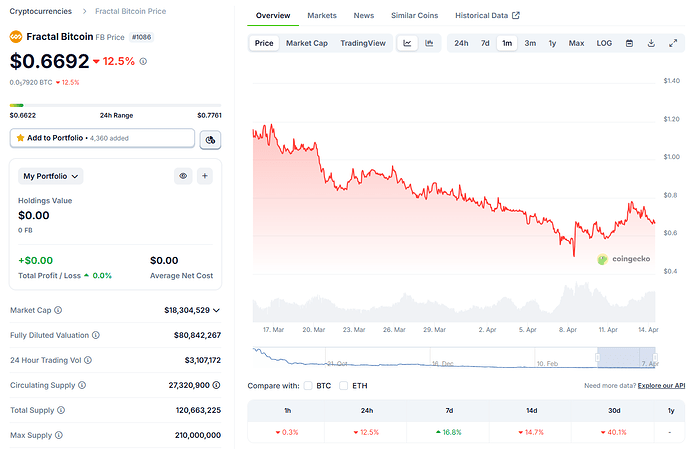The width and height of the screenshot is (690, 449).
Task: Click right handle of chart range navigator
Action: click(x=655, y=357)
